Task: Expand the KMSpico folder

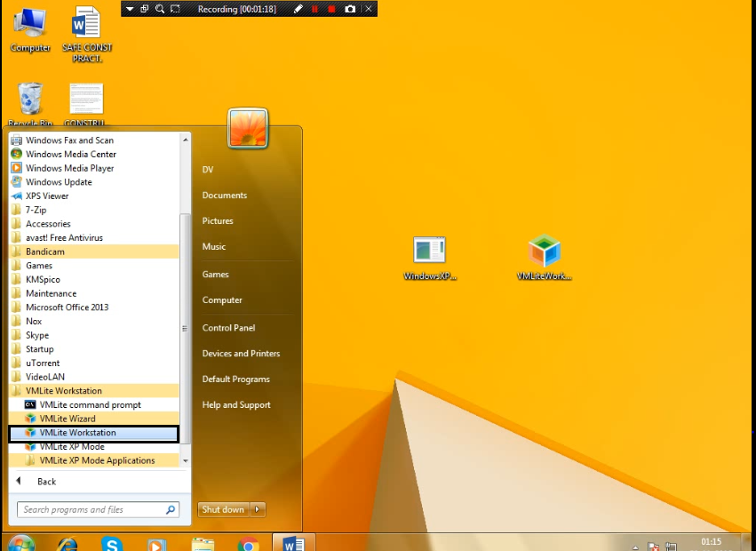Action: tap(94, 279)
